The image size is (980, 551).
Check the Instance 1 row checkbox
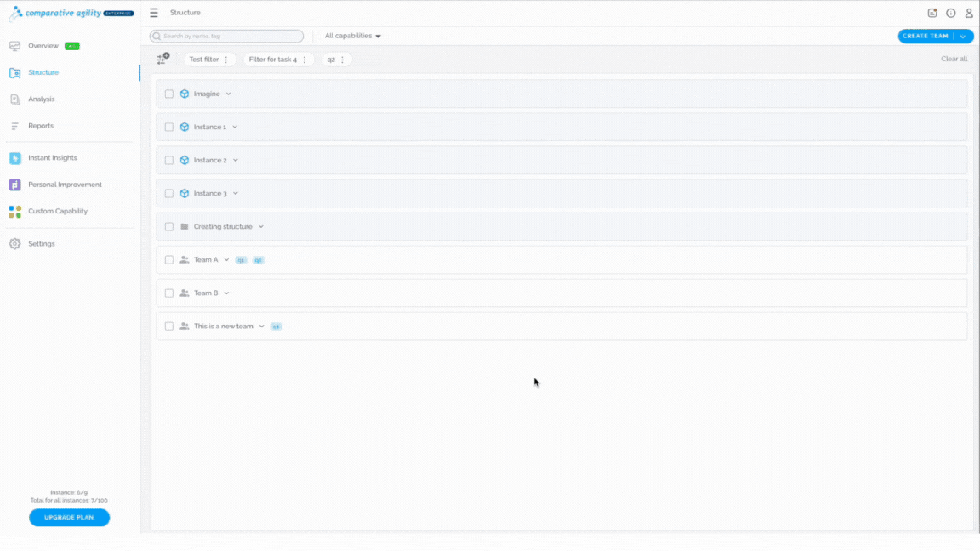point(168,127)
